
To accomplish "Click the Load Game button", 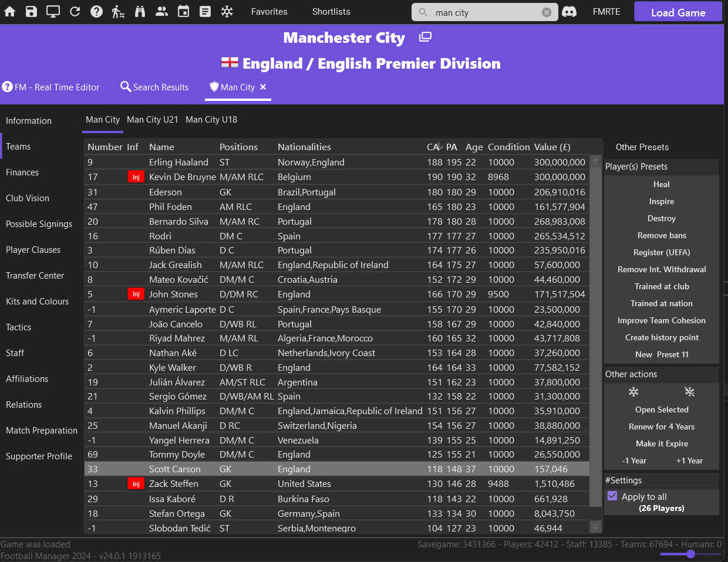I will (x=678, y=12).
